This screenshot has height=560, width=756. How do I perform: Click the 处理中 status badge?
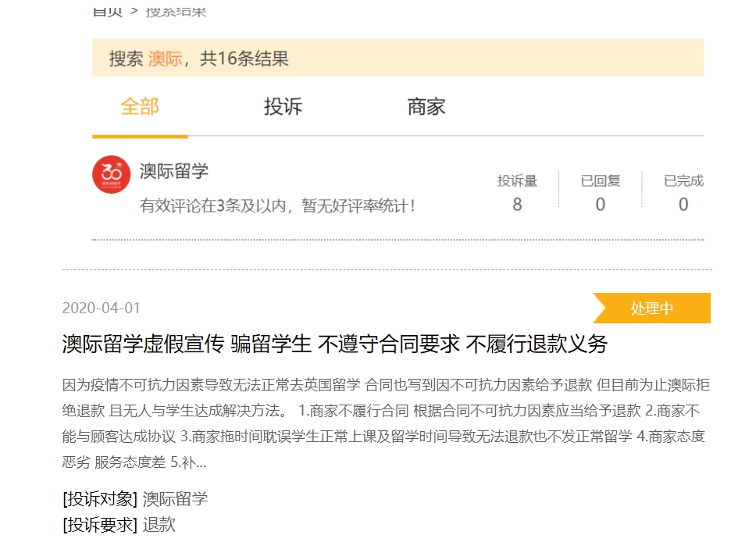click(651, 308)
